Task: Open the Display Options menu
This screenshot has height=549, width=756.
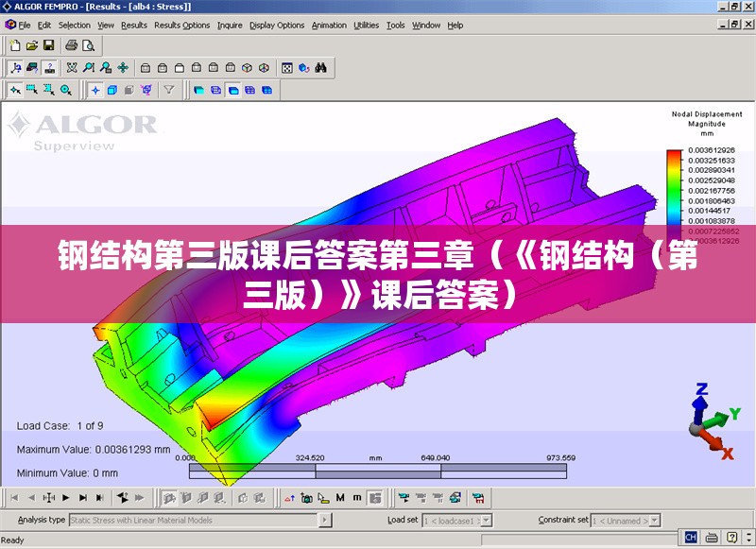Action: (x=277, y=26)
